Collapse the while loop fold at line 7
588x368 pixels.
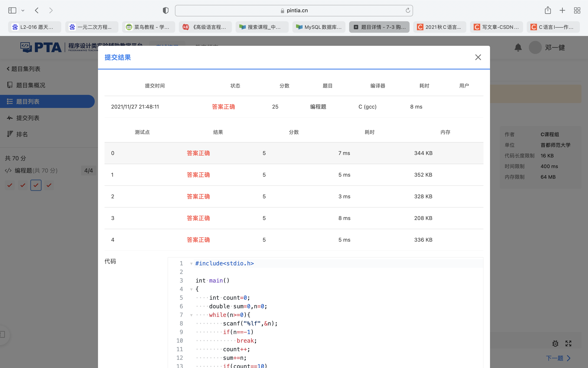point(191,315)
